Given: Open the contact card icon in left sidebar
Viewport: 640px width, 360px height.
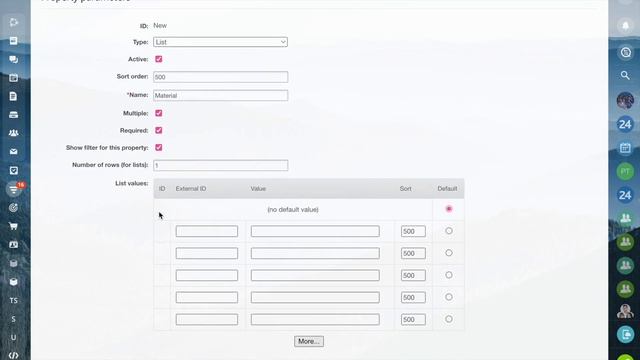Looking at the screenshot, I should click(x=13, y=244).
